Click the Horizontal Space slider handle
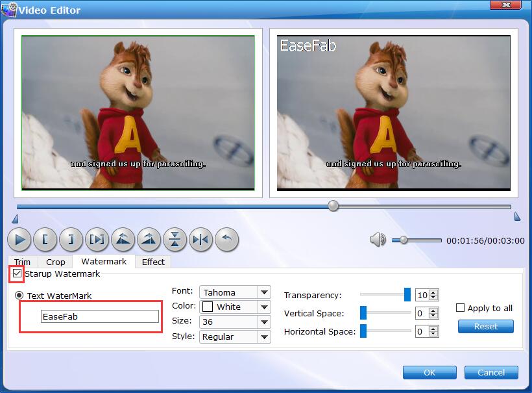Viewport: 532px width, 393px height. (363, 331)
